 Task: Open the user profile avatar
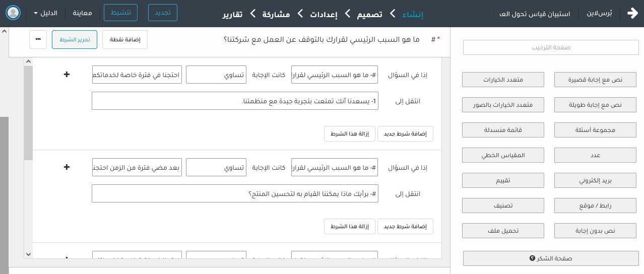pos(14,13)
